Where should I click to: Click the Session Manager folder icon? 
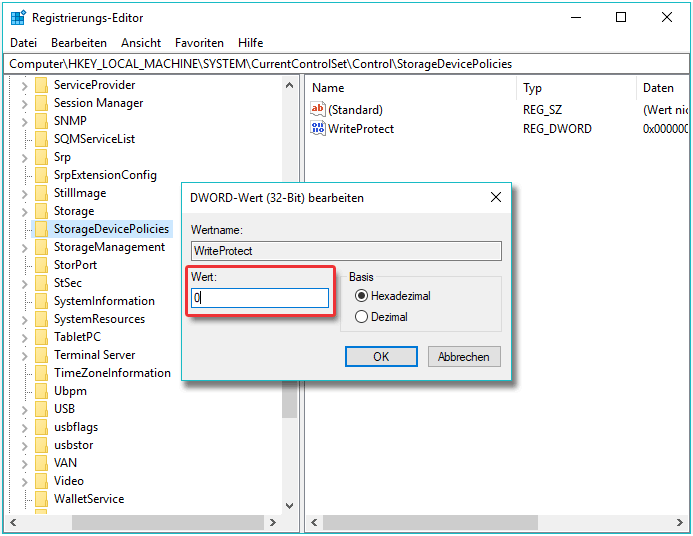tap(41, 103)
